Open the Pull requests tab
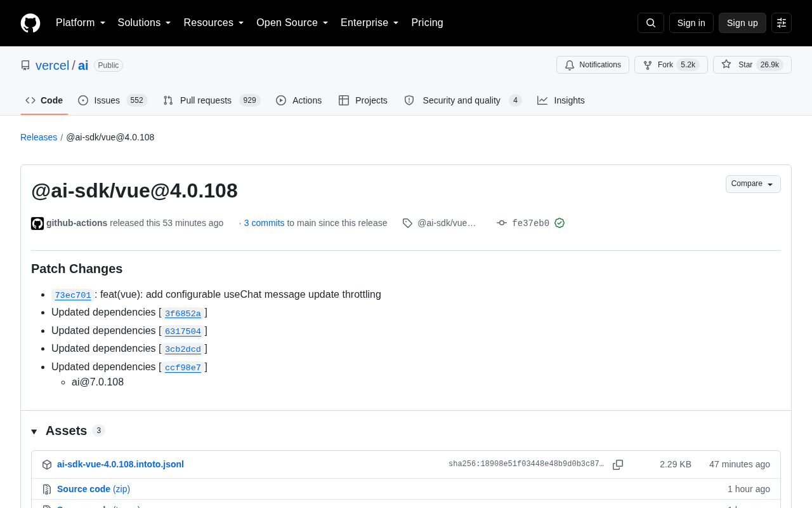 [212, 100]
